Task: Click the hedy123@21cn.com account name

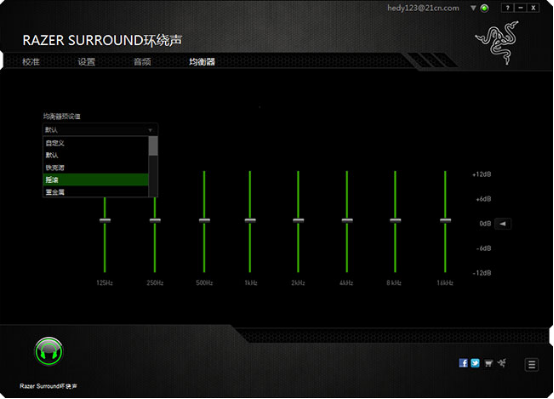Action: click(423, 8)
